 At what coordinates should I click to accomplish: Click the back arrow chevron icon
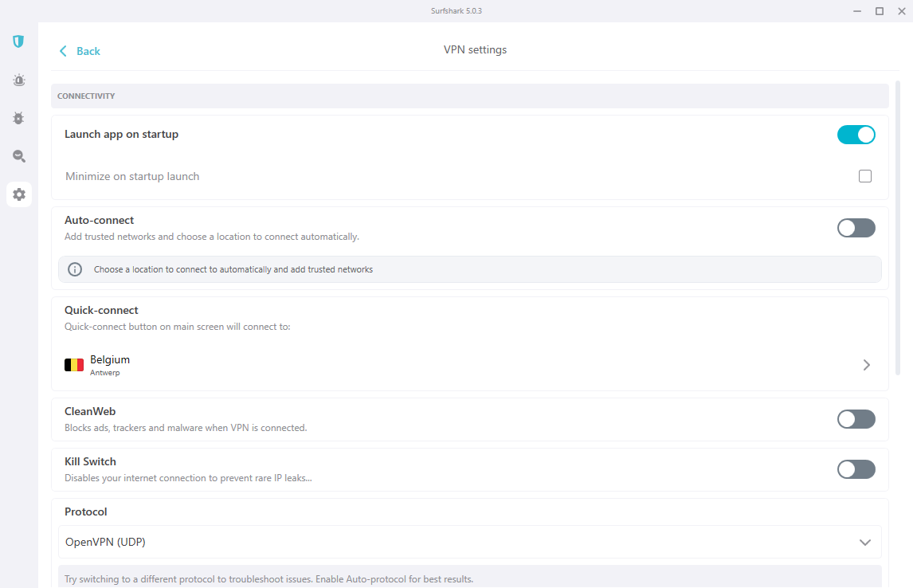point(63,51)
